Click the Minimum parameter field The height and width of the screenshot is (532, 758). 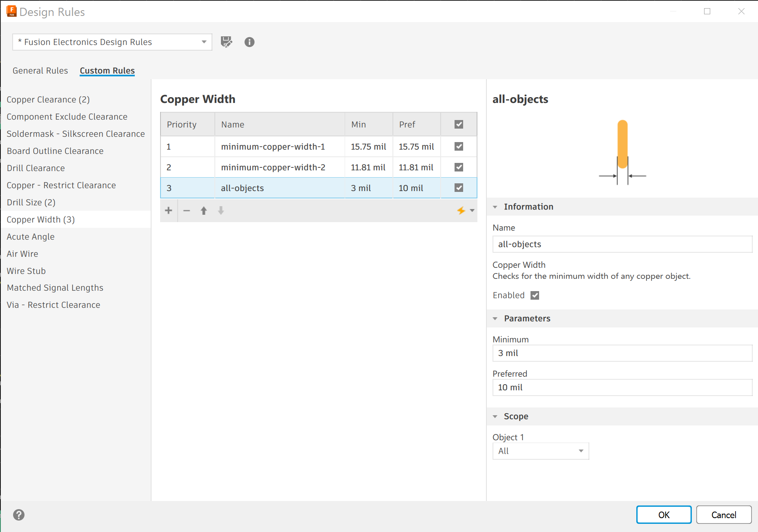(622, 353)
